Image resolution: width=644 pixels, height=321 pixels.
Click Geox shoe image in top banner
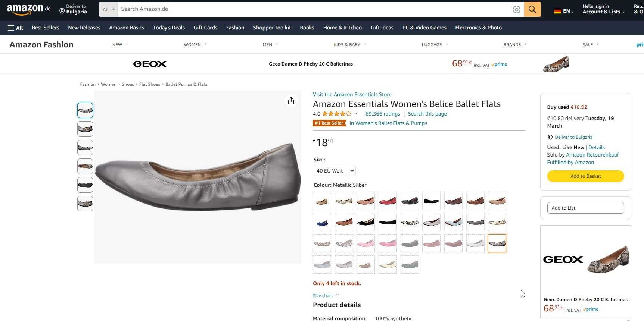[x=556, y=64]
